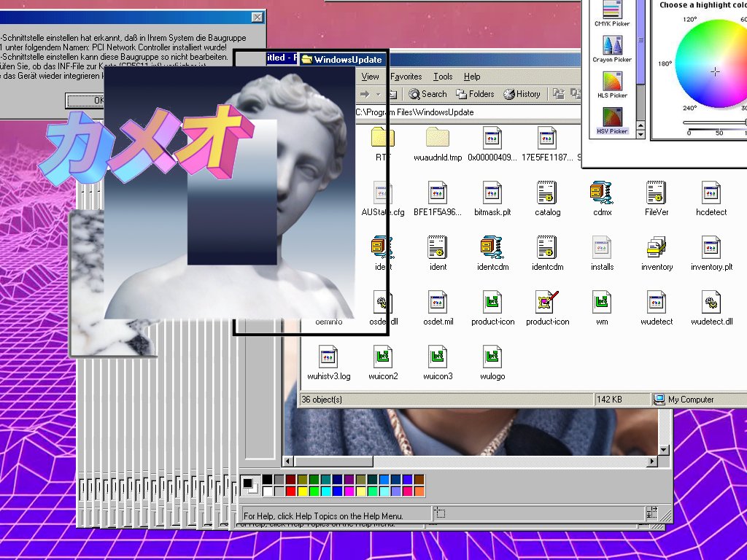The width and height of the screenshot is (747, 560).
Task: Click the horizontal scrollbar right arrow
Action: pos(652,461)
